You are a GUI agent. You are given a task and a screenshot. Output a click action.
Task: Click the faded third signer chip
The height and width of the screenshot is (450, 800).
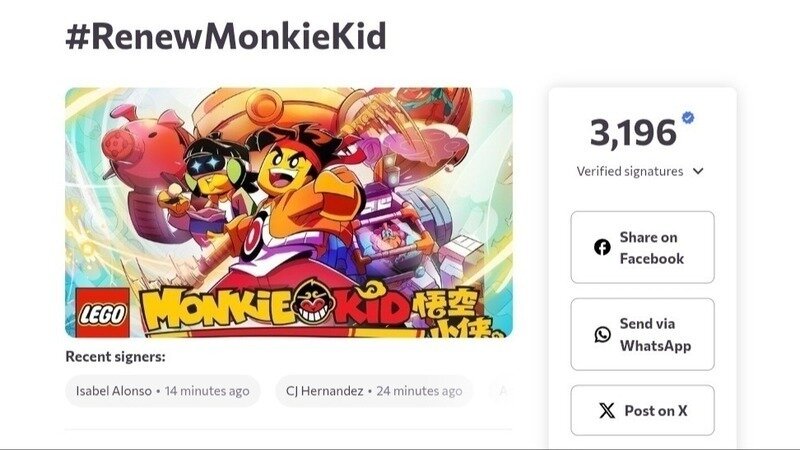click(x=502, y=391)
